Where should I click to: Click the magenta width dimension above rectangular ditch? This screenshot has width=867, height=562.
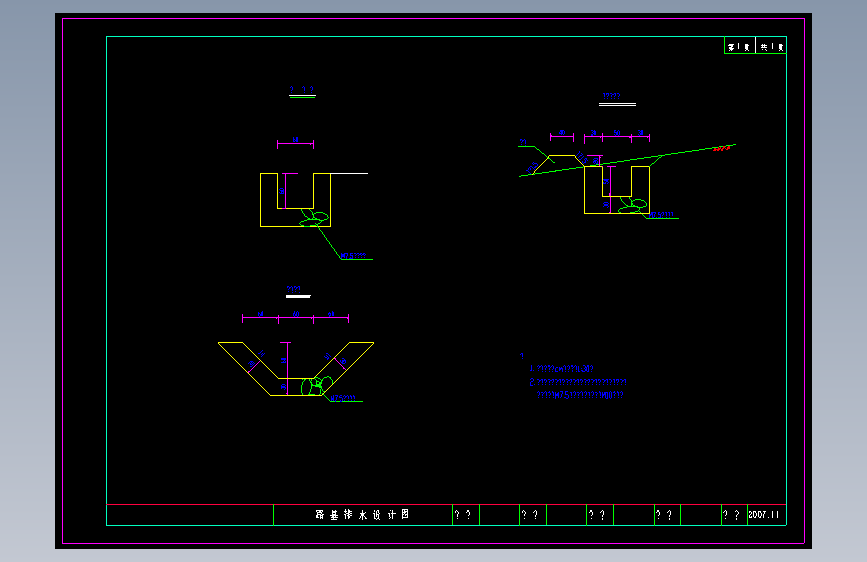[x=295, y=143]
